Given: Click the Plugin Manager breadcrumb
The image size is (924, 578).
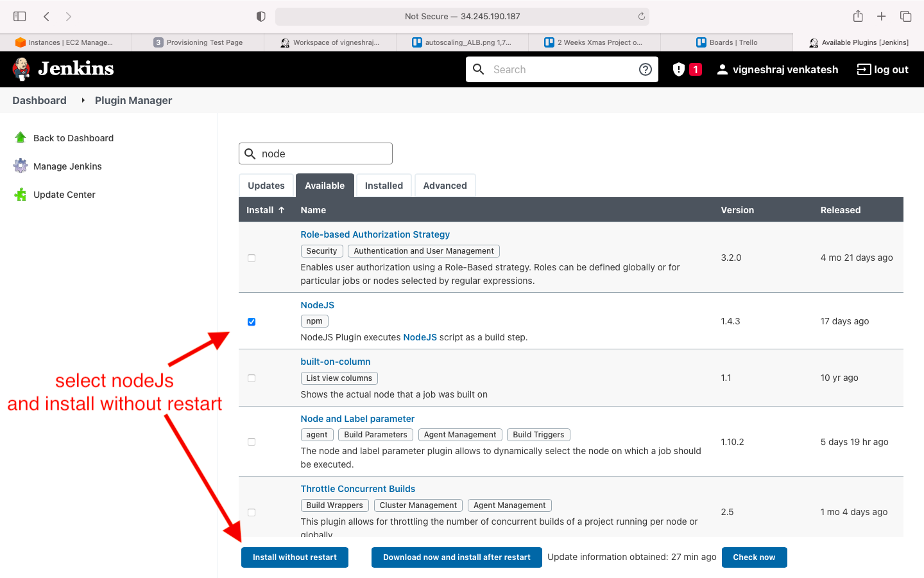Looking at the screenshot, I should [x=133, y=100].
